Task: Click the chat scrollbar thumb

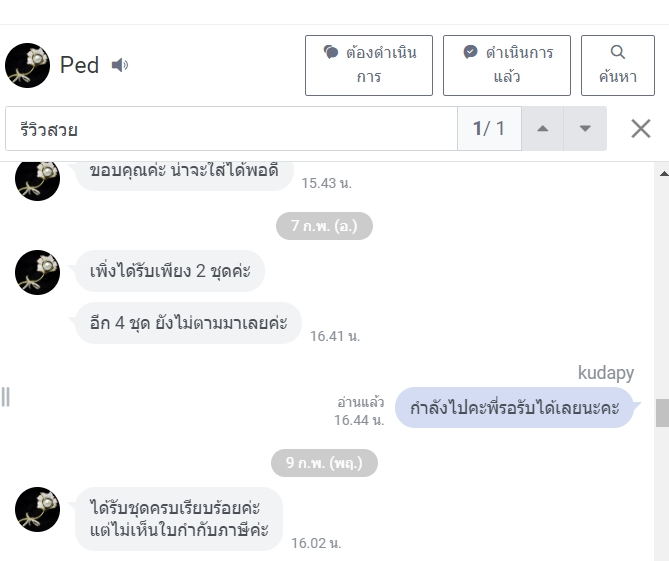Action: 662,413
